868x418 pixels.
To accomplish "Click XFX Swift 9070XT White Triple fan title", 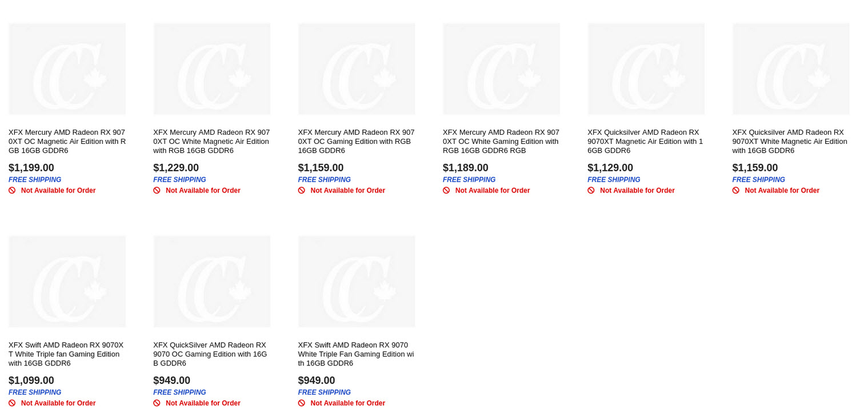I will coord(66,354).
